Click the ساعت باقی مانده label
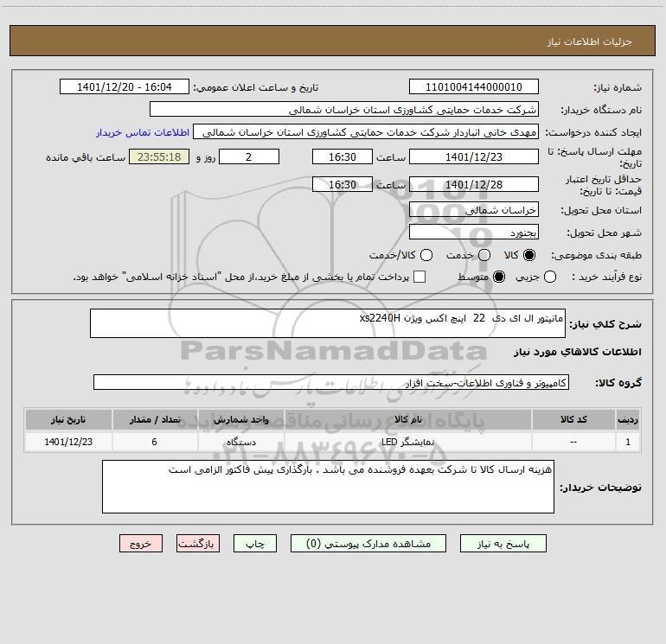 (86, 157)
